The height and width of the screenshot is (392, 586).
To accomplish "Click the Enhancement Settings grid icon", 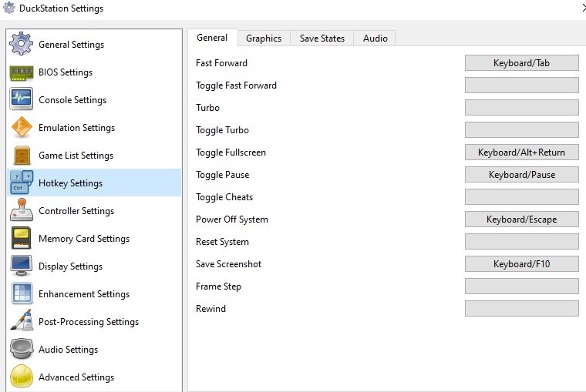I will pos(22,293).
